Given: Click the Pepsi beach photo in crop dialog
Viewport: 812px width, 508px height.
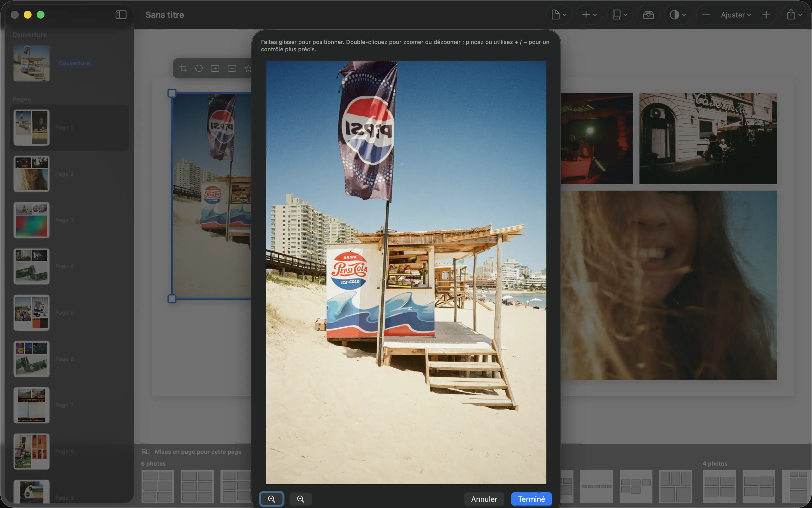Looking at the screenshot, I should [406, 272].
